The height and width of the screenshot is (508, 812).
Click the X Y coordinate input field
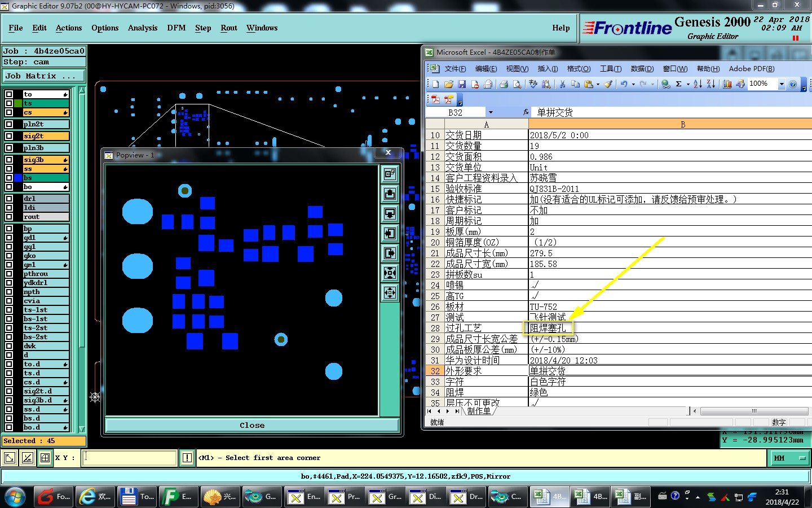(130, 458)
